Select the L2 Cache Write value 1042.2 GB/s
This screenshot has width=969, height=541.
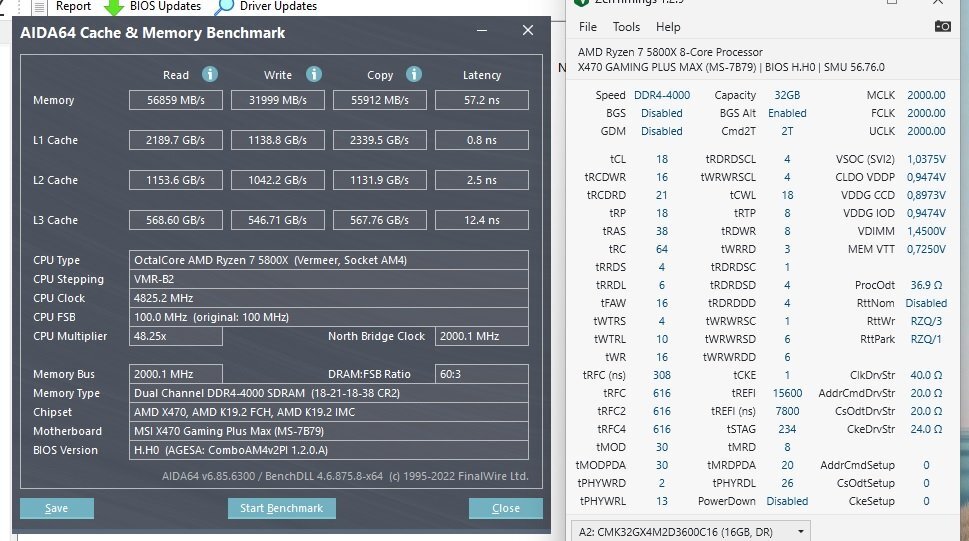277,180
